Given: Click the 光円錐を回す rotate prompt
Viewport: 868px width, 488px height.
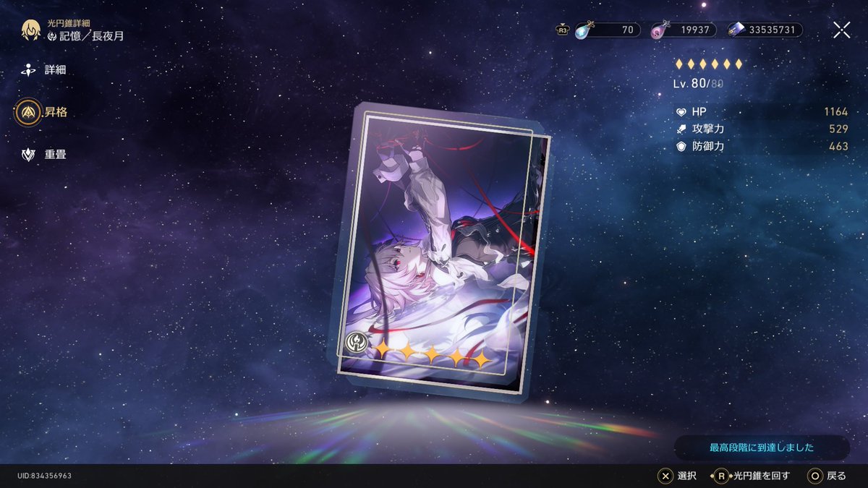Looking at the screenshot, I should (751, 476).
